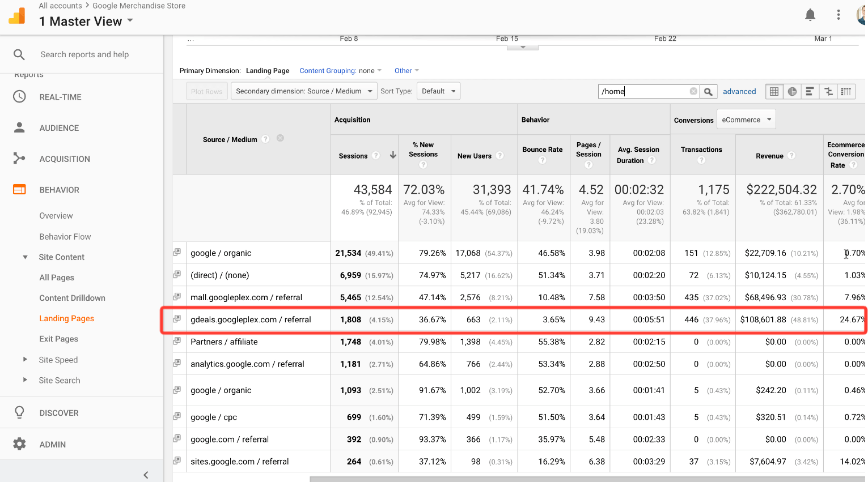This screenshot has height=482, width=868.
Task: Open the Content Grouping dropdown
Action: point(341,71)
